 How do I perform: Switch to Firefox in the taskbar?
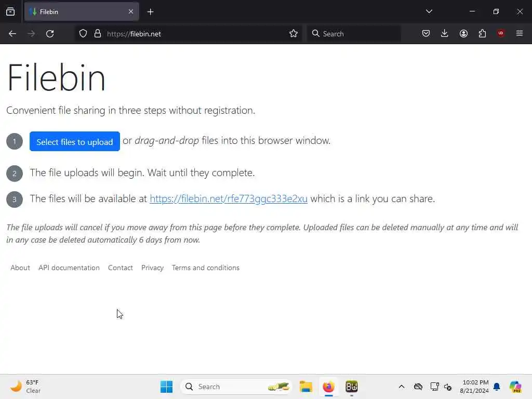328,387
